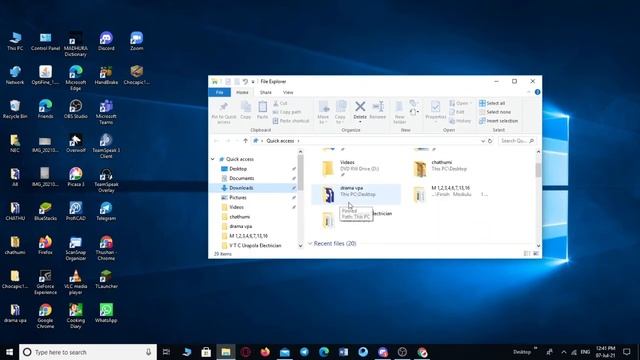Click Select none in the ribbon
Viewport: 640px width, 360px height.
click(495, 112)
